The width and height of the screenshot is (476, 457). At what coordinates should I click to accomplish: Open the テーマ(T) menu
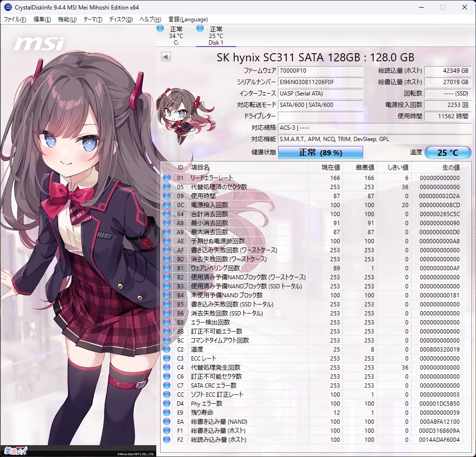[93, 19]
